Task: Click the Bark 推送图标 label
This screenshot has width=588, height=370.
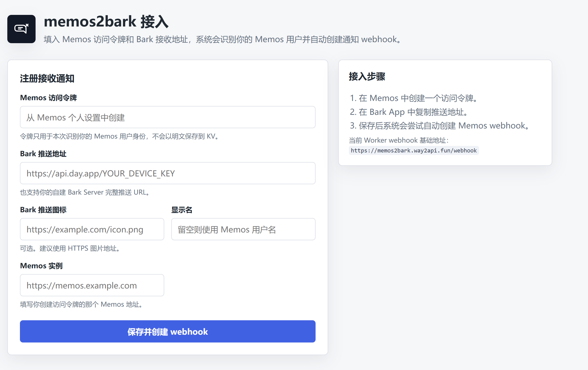Action: pos(43,210)
